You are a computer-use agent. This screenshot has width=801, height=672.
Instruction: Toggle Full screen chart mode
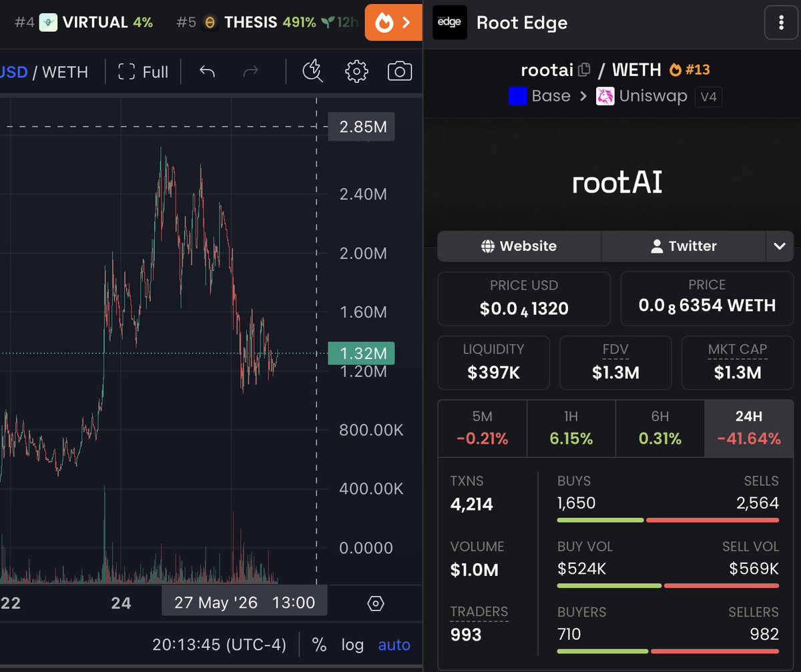[143, 71]
